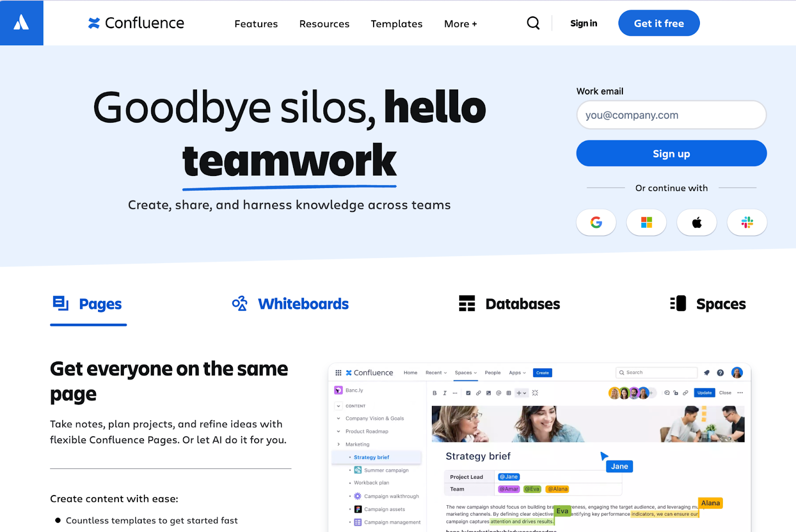This screenshot has width=796, height=532.
Task: Click the Campaign assets Figma icon
Action: tap(358, 509)
